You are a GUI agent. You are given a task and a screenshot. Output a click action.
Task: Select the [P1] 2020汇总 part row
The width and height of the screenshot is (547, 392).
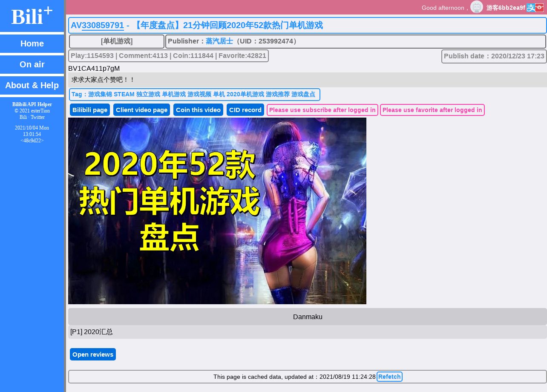tap(308, 332)
